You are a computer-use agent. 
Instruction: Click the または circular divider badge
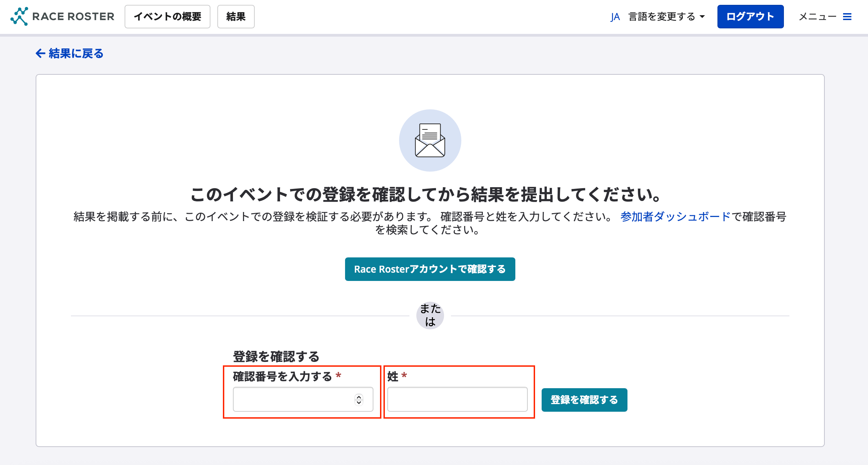point(430,315)
